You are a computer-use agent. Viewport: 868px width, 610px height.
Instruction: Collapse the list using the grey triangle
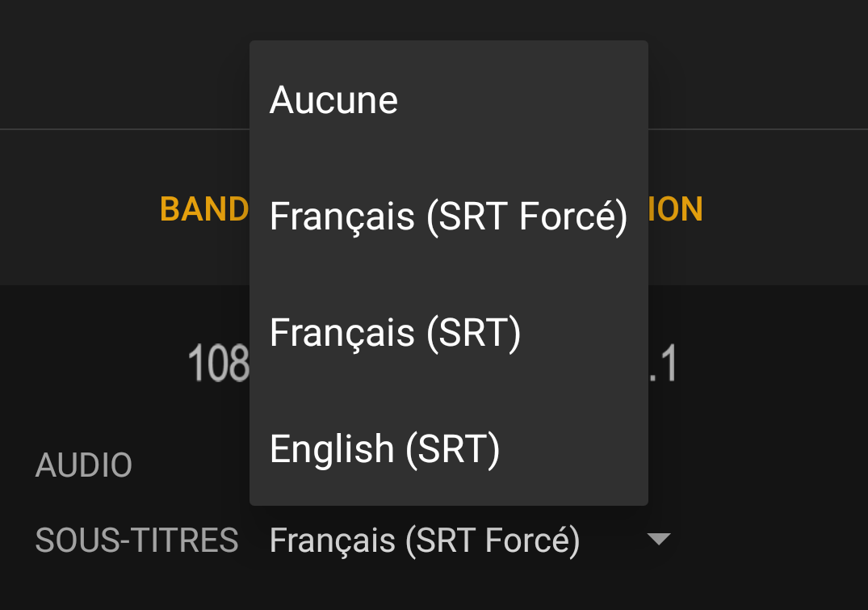(x=660, y=540)
